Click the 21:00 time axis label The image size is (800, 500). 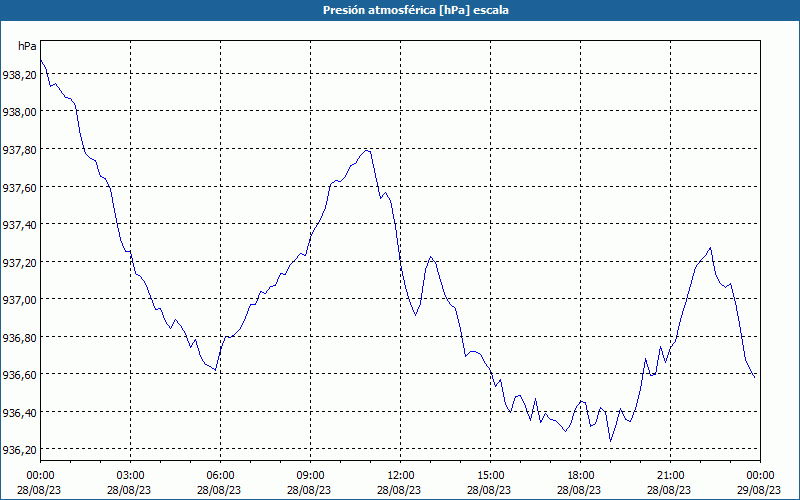coord(670,476)
